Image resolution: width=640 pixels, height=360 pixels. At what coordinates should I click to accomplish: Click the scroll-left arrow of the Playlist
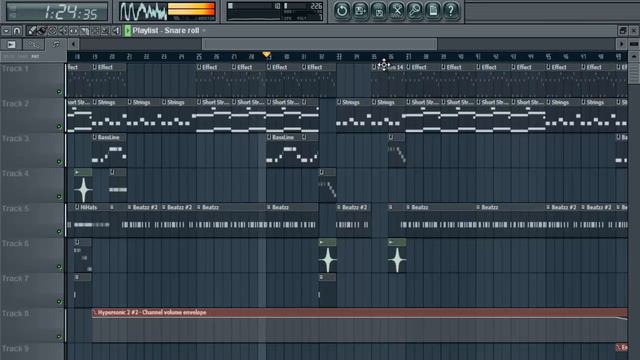coord(73,44)
